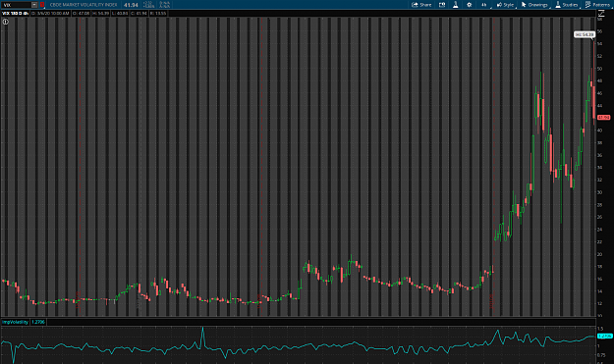Click the D: 3/6/20 10:00 AM date readout

tap(50, 14)
